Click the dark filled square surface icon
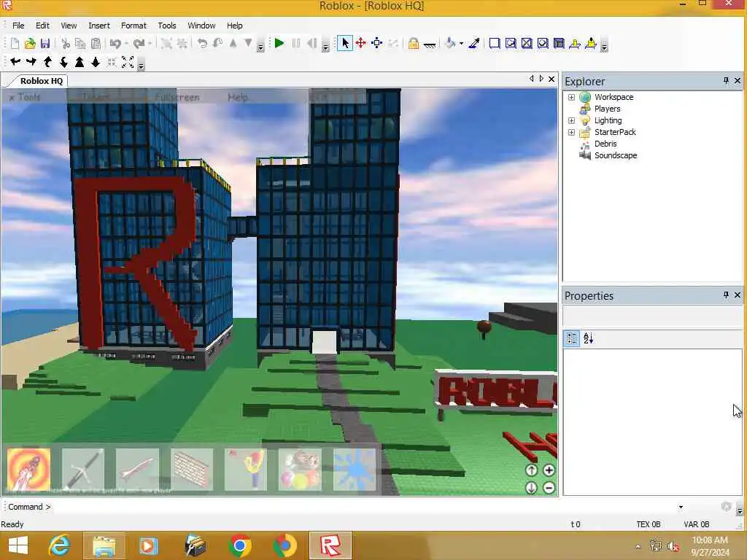The width and height of the screenshot is (747, 560). pos(559,43)
